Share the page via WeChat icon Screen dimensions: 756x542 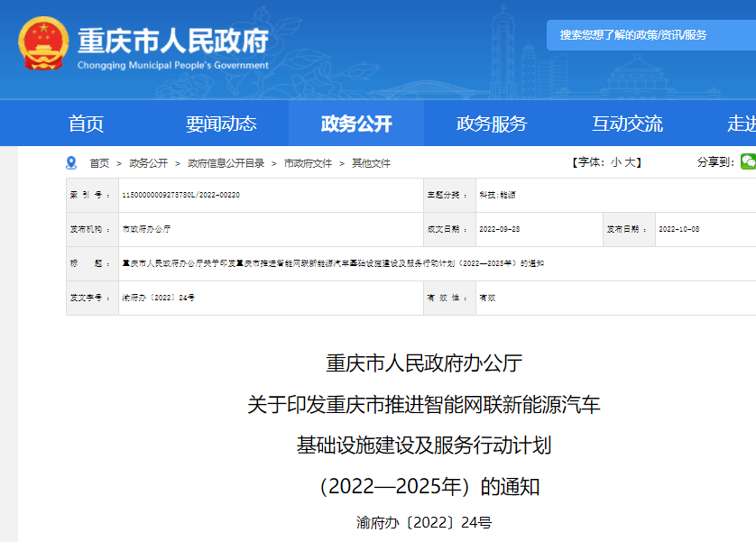pyautogui.click(x=747, y=162)
